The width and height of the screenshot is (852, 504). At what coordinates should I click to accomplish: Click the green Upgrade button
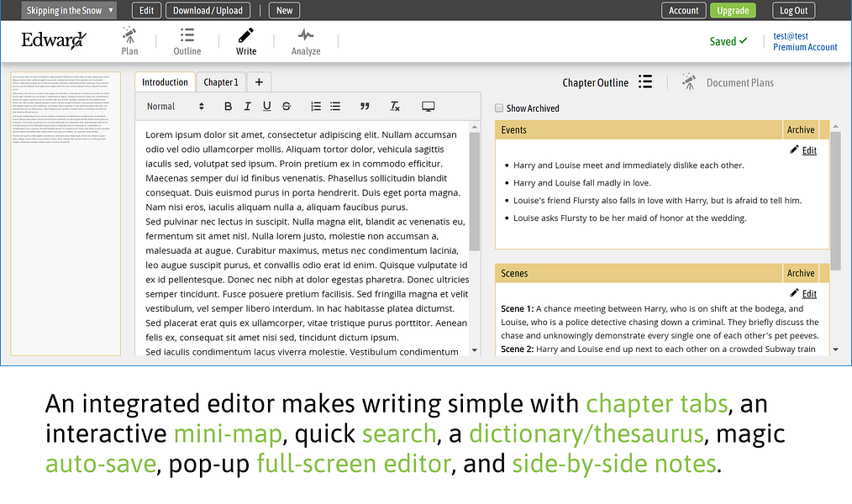pyautogui.click(x=732, y=11)
